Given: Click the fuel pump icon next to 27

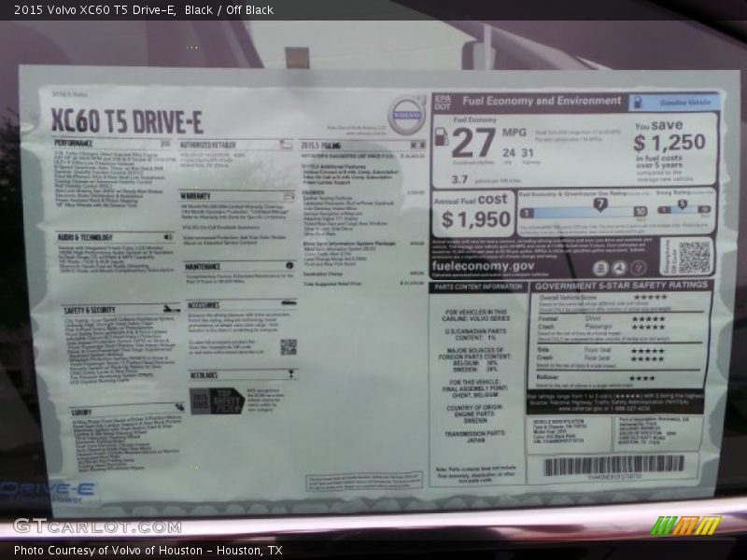Looking at the screenshot, I should (x=442, y=136).
